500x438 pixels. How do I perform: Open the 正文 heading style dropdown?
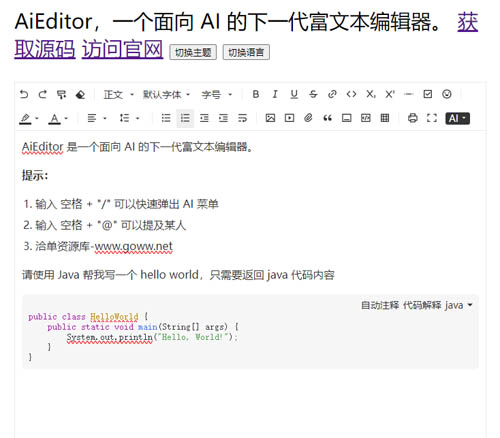click(x=119, y=95)
